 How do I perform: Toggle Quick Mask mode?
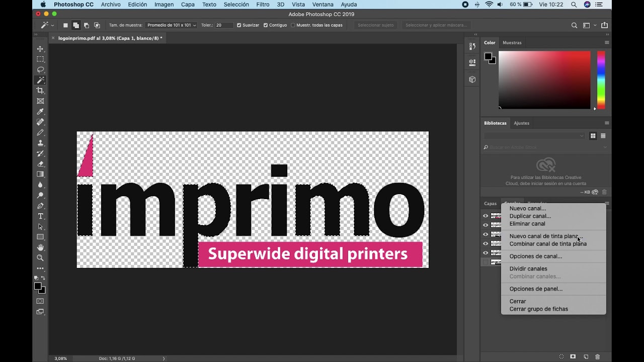(40, 301)
